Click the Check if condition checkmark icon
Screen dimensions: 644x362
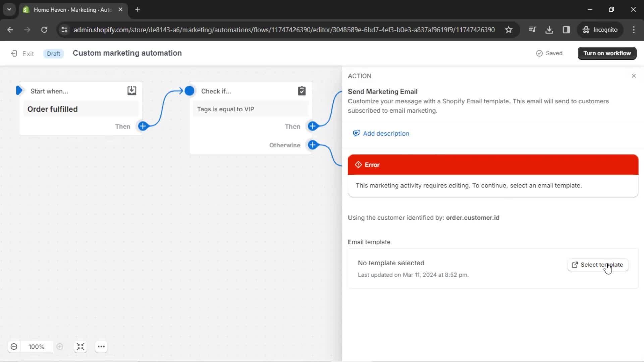[302, 91]
